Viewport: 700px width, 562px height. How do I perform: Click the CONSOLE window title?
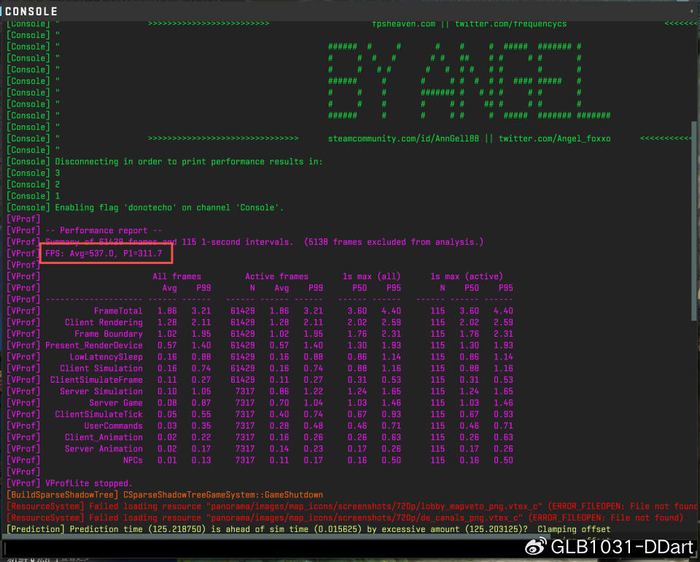[x=31, y=11]
